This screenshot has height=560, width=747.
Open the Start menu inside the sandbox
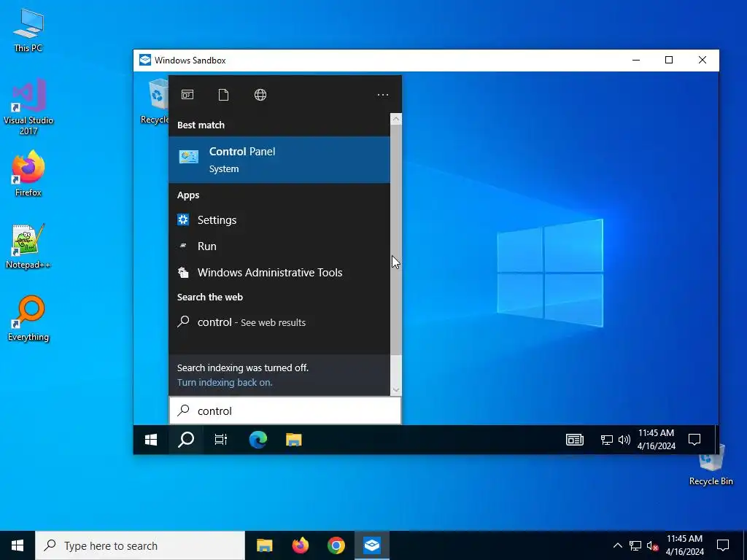(x=151, y=440)
